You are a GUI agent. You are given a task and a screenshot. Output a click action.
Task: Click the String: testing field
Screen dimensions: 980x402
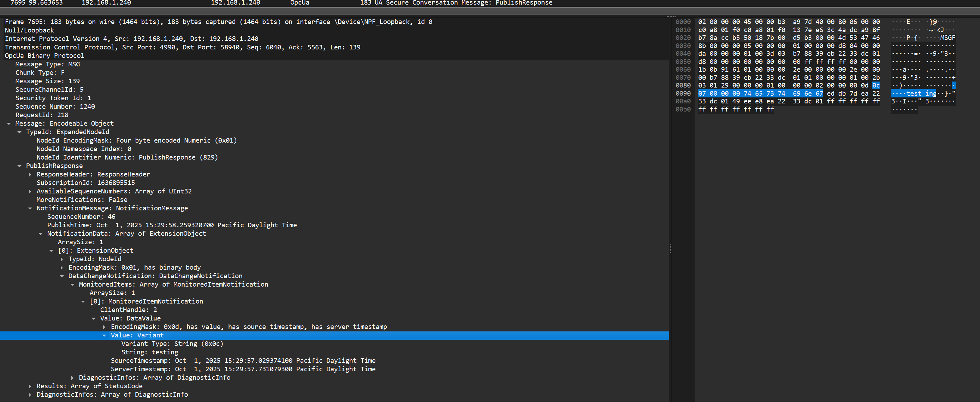click(x=149, y=352)
